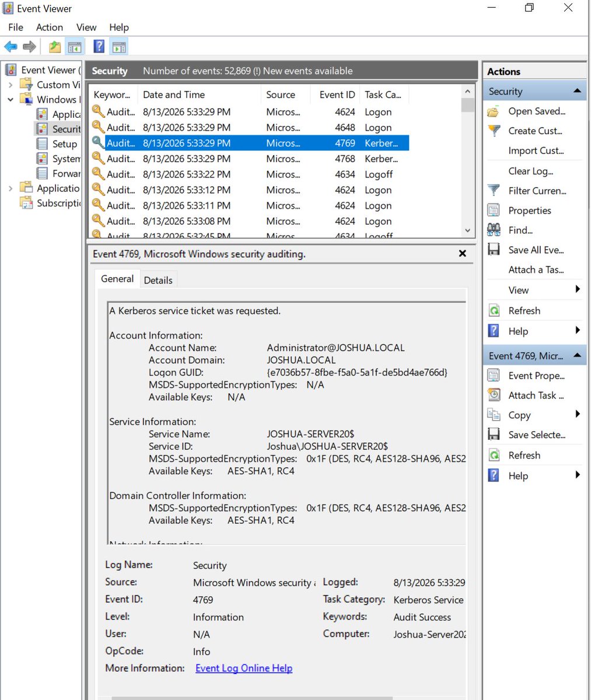Open Help submenu arrow under Security actions
591x700 pixels.
point(578,331)
